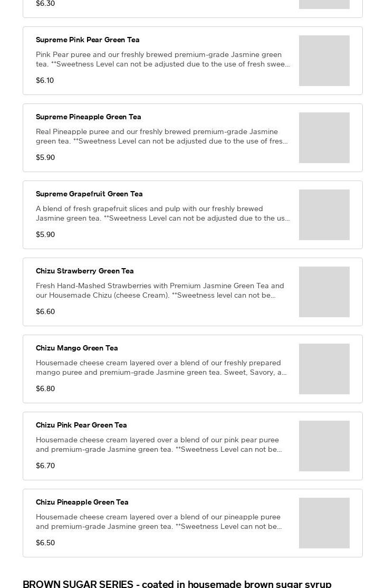Select Supreme Pineapple Green Tea title
This screenshot has width=385, height=588.
[x=89, y=117]
